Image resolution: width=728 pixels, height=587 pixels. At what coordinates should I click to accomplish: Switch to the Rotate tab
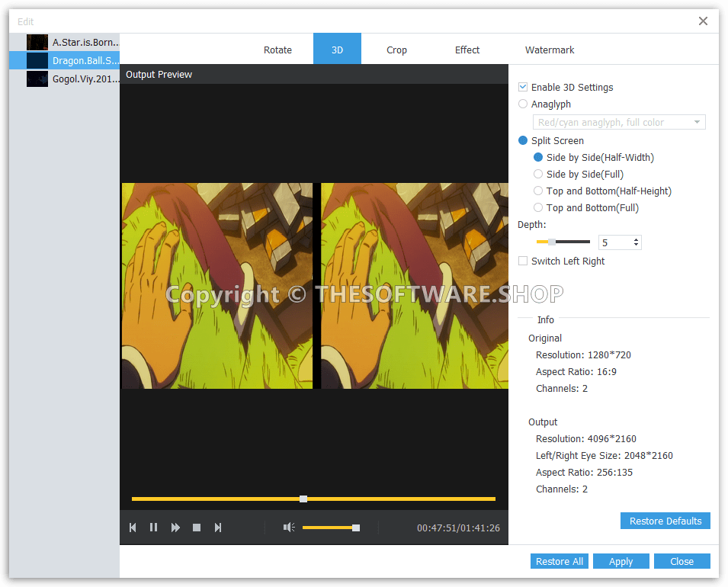pyautogui.click(x=277, y=50)
